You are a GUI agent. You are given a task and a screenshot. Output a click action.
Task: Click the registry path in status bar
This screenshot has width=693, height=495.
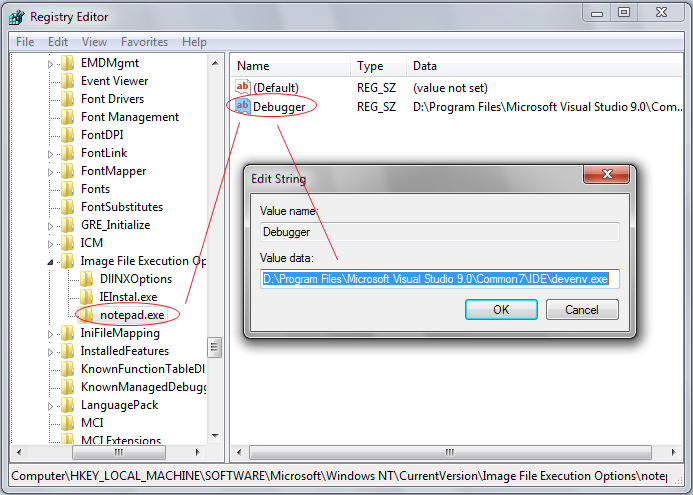coord(339,476)
